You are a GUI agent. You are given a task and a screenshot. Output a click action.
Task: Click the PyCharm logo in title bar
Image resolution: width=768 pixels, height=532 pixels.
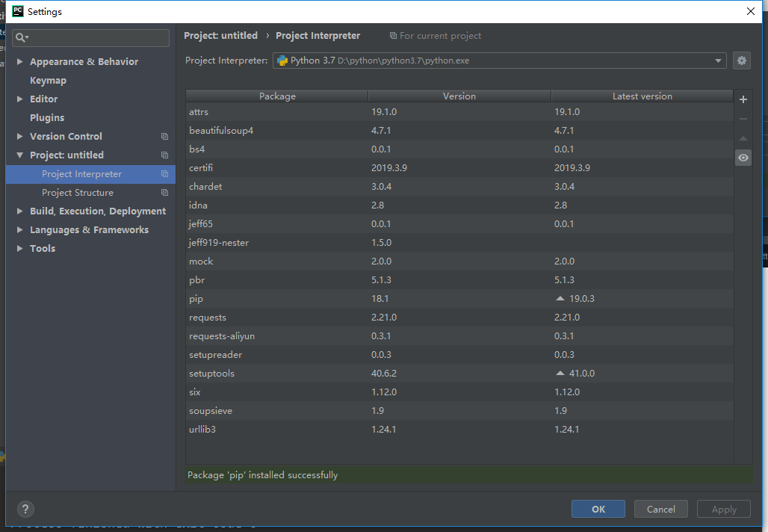point(18,11)
